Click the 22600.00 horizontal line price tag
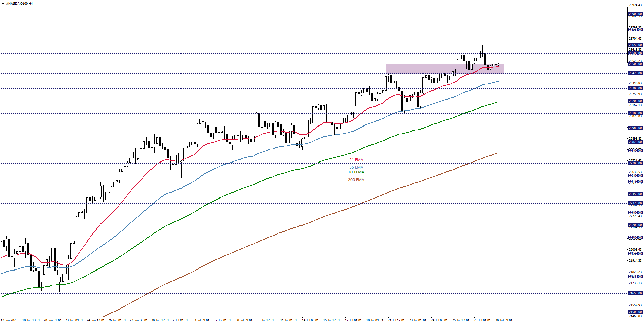This screenshot has height=324, width=644. pyautogui.click(x=635, y=176)
